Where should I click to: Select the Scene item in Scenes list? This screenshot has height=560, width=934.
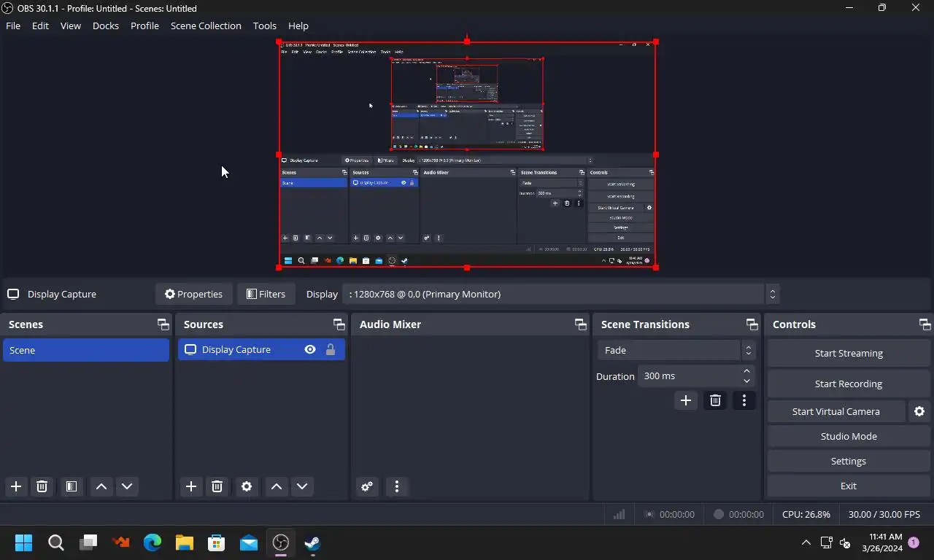click(x=86, y=350)
